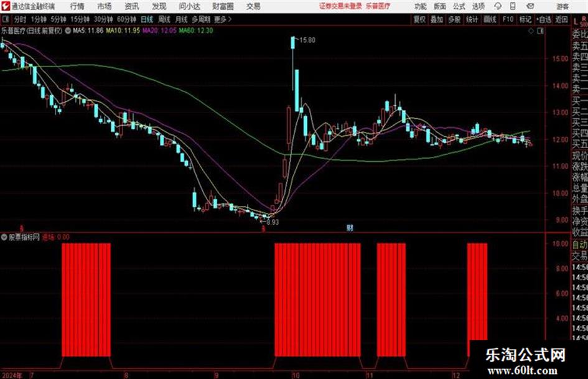Click the 证券交易未登录 login link

[x=340, y=6]
